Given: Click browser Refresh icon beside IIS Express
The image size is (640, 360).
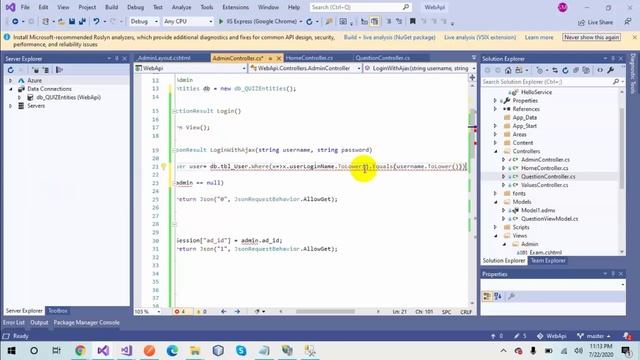Looking at the screenshot, I should click(309, 22).
